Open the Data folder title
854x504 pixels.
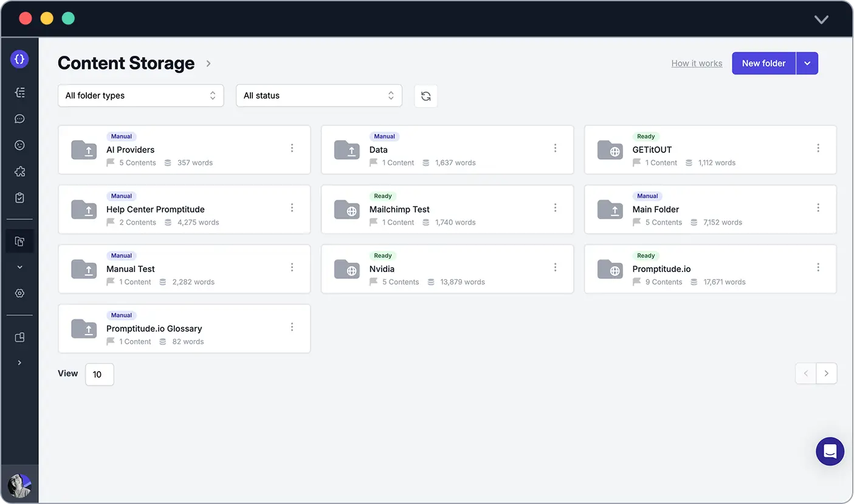379,150
